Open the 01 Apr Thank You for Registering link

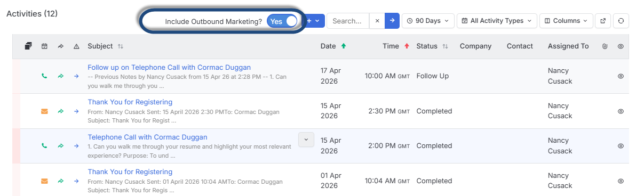[130, 171]
